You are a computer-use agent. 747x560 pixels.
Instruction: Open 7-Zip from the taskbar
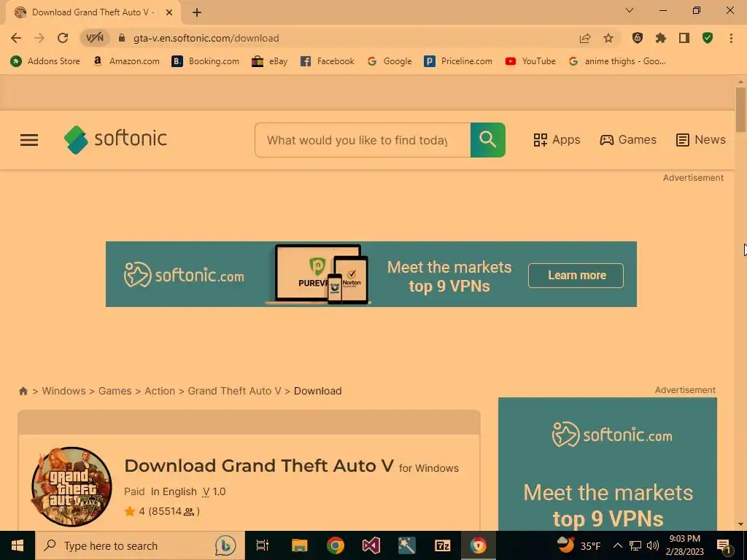[x=443, y=545]
